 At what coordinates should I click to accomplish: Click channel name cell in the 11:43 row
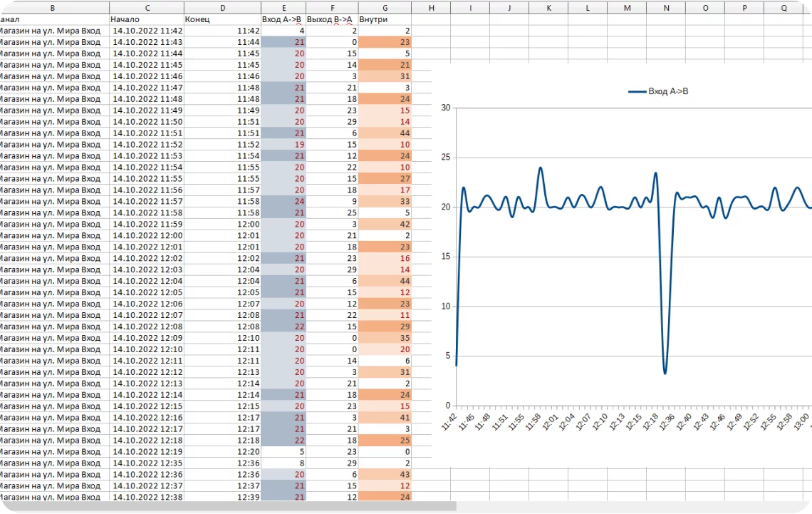click(x=54, y=42)
